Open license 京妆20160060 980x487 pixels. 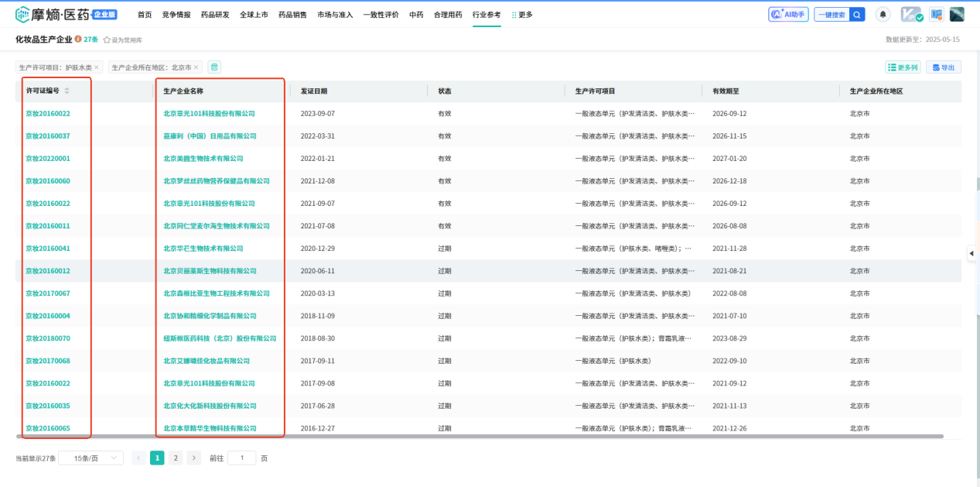click(48, 181)
